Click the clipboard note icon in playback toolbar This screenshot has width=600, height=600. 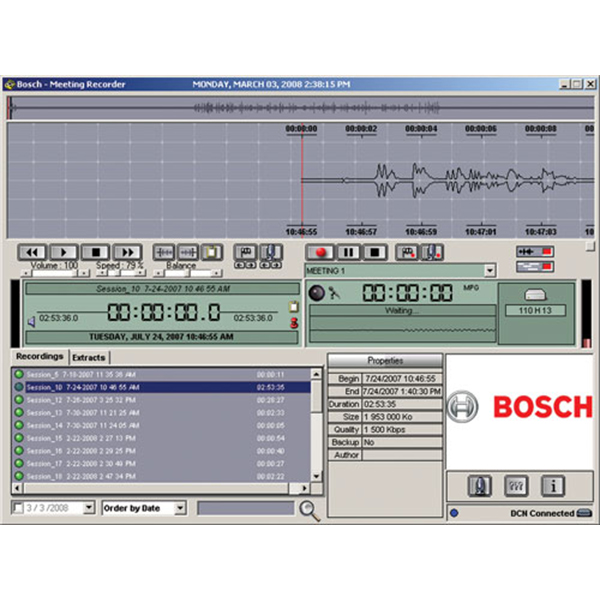[212, 252]
